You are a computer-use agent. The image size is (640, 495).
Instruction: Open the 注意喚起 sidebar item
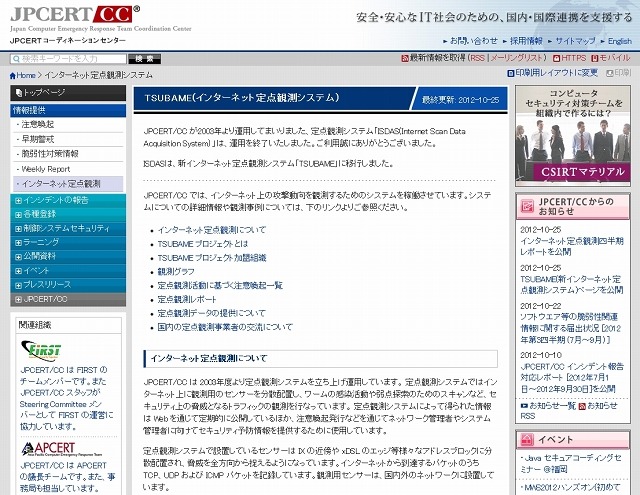(x=68, y=124)
